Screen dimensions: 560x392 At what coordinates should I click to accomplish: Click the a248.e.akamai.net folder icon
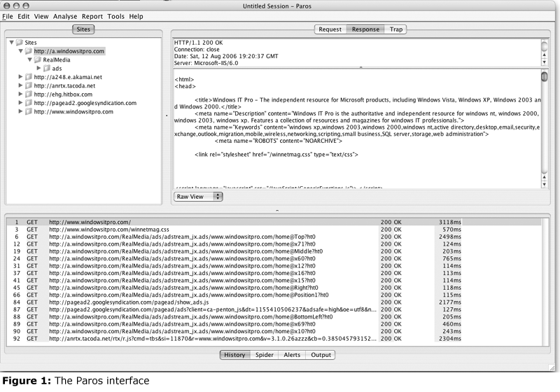point(29,77)
